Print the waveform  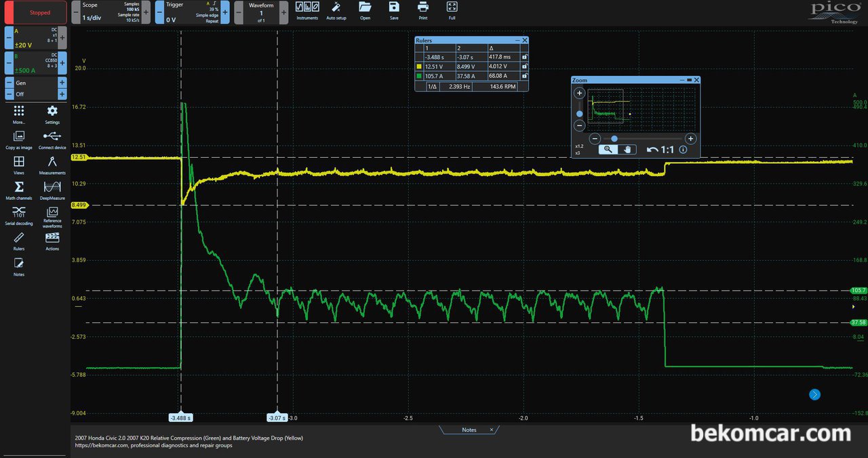pos(423,9)
